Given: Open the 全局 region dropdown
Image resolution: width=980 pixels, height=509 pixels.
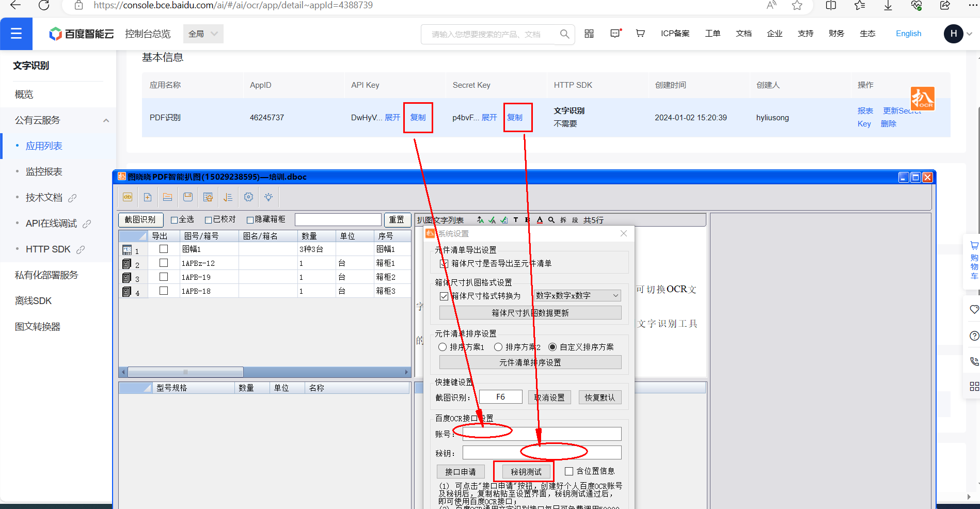Looking at the screenshot, I should (x=203, y=34).
